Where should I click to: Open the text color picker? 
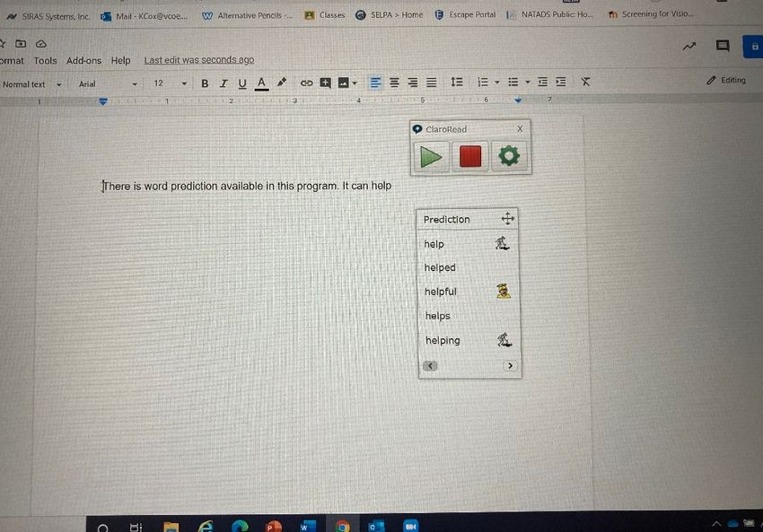(261, 83)
